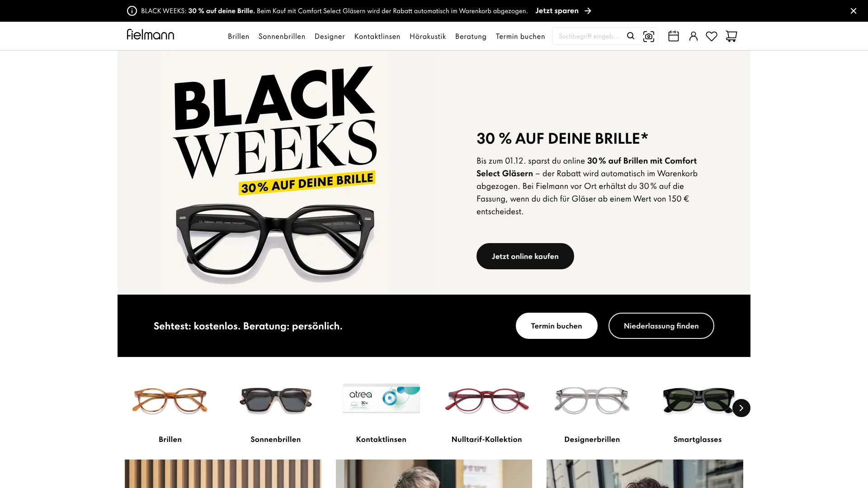Click the Jetzt online kaufen button

(525, 256)
